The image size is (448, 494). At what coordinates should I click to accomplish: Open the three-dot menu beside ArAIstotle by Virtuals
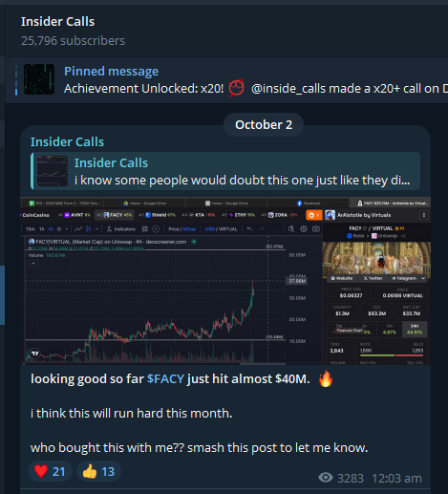[x=424, y=215]
